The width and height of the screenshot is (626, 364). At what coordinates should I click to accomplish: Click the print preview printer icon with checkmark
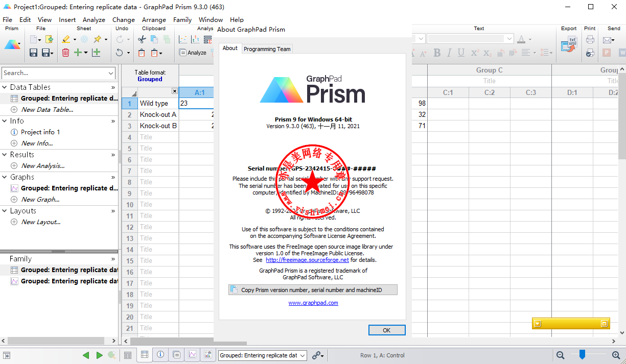[590, 52]
